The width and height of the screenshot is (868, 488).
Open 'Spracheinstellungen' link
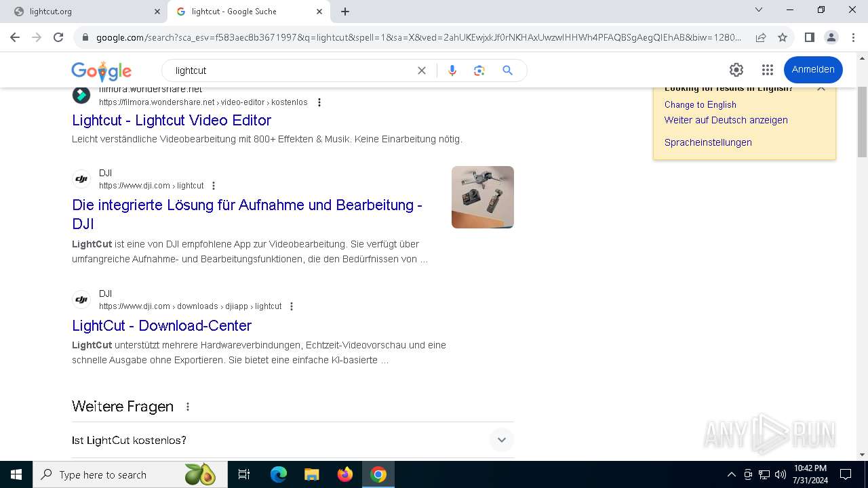point(708,142)
